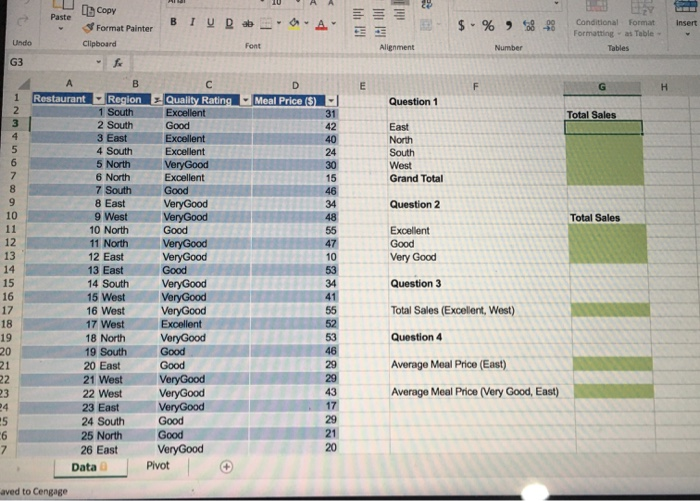Switch to the Pivot sheet tab
700x501 pixels.
158,465
